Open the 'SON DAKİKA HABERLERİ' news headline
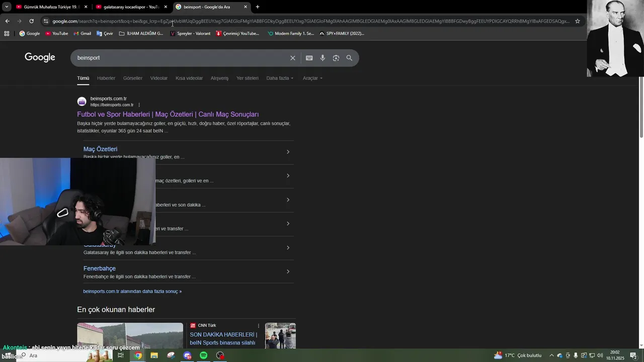This screenshot has height=362, width=644. (223, 339)
